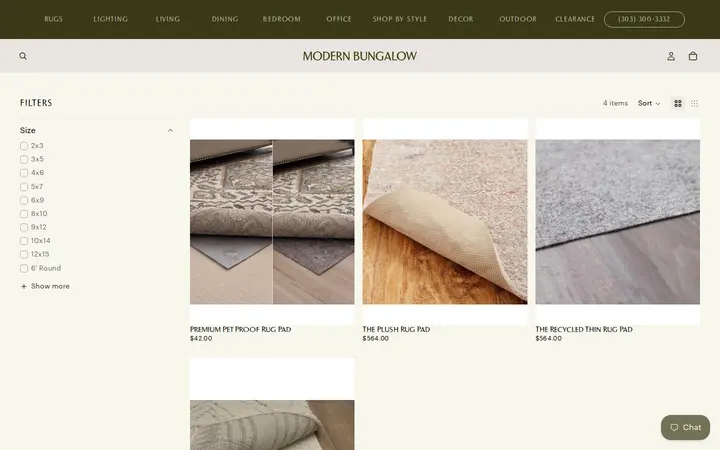720x450 pixels.
Task: Open the Dining menu
Action: click(225, 19)
